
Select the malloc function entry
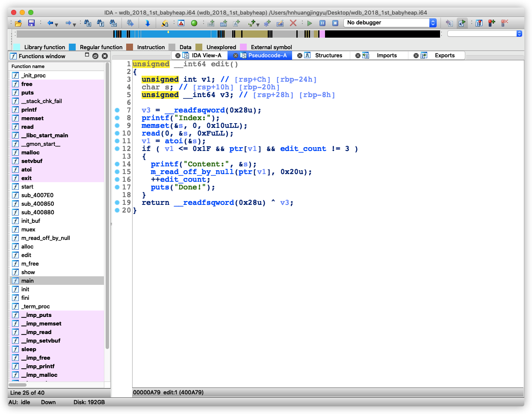tap(56, 152)
